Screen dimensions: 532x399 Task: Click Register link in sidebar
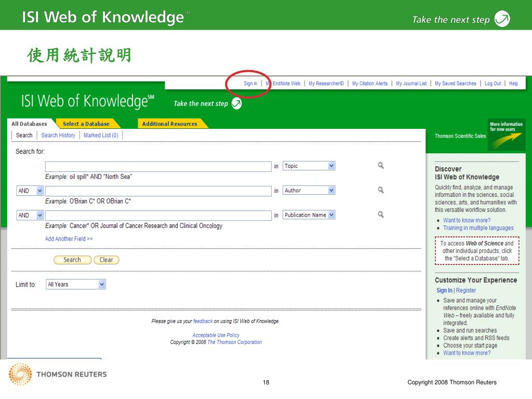pos(466,290)
